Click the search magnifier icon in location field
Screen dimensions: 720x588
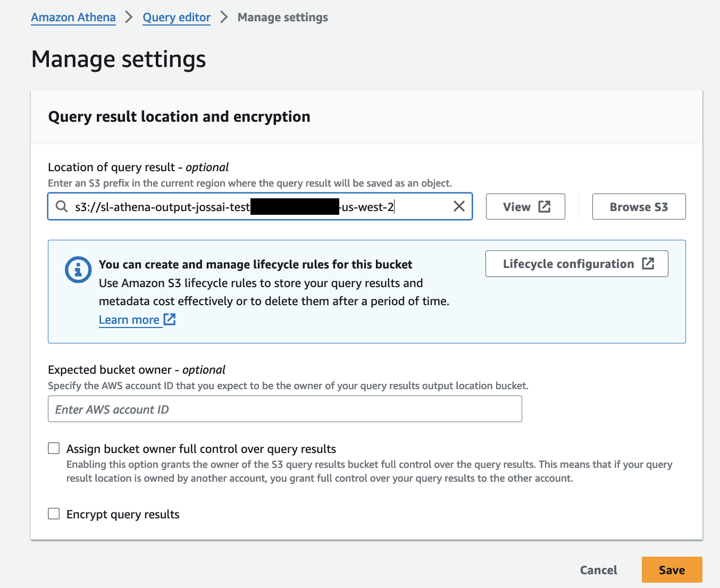tap(62, 206)
